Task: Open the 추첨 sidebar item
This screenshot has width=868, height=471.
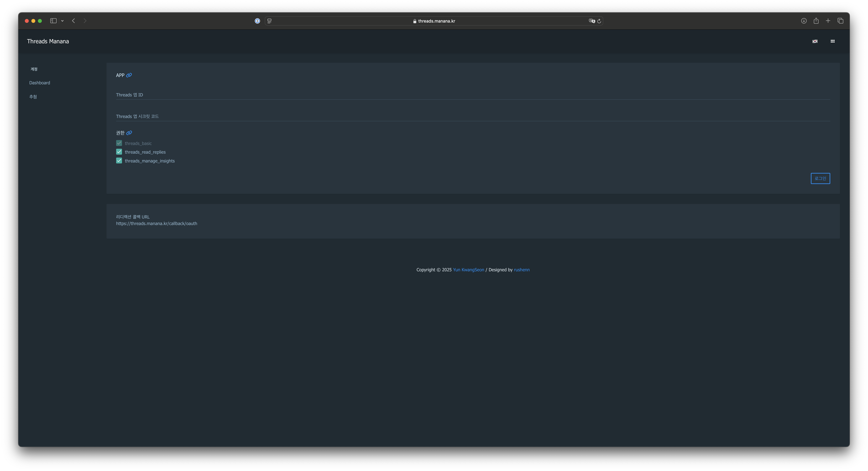Action: click(x=33, y=97)
